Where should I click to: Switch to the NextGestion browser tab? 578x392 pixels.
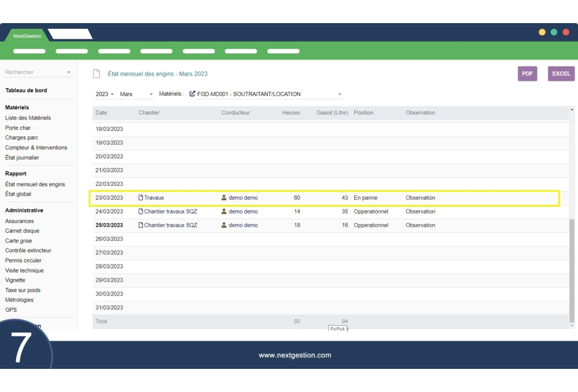[27, 36]
